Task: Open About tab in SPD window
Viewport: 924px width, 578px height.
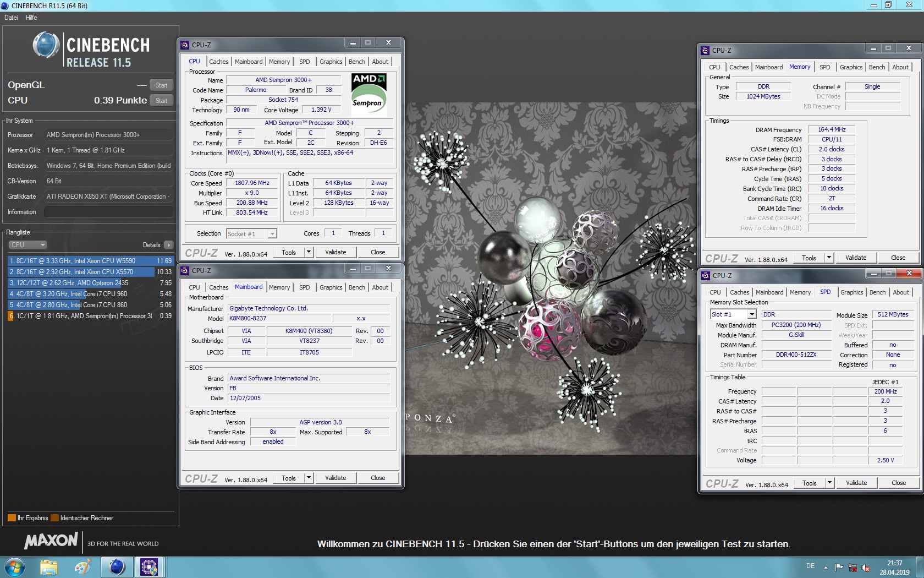Action: [900, 292]
